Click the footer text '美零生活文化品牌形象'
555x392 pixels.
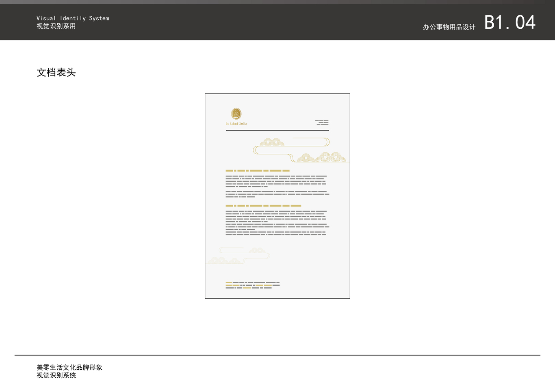tap(69, 367)
